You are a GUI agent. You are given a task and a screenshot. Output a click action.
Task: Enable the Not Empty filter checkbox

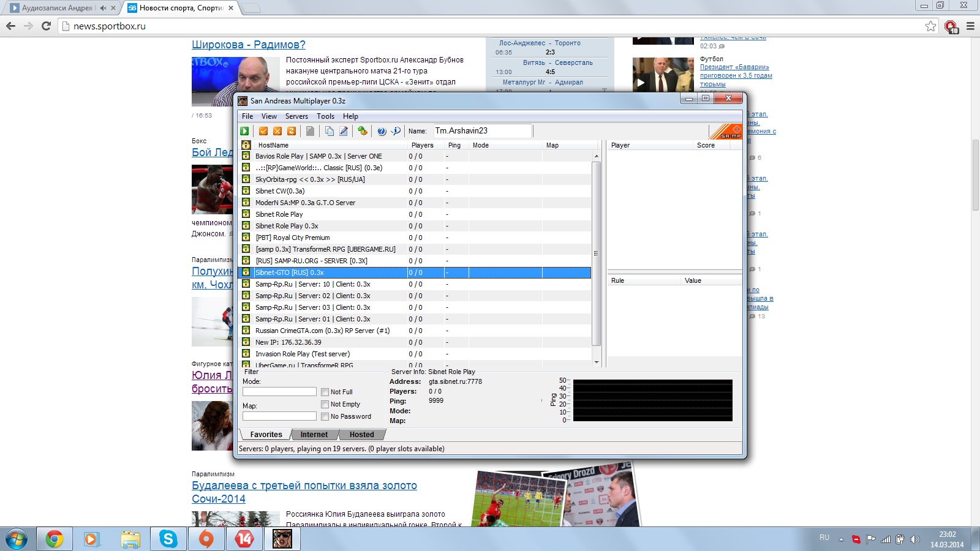coord(325,404)
